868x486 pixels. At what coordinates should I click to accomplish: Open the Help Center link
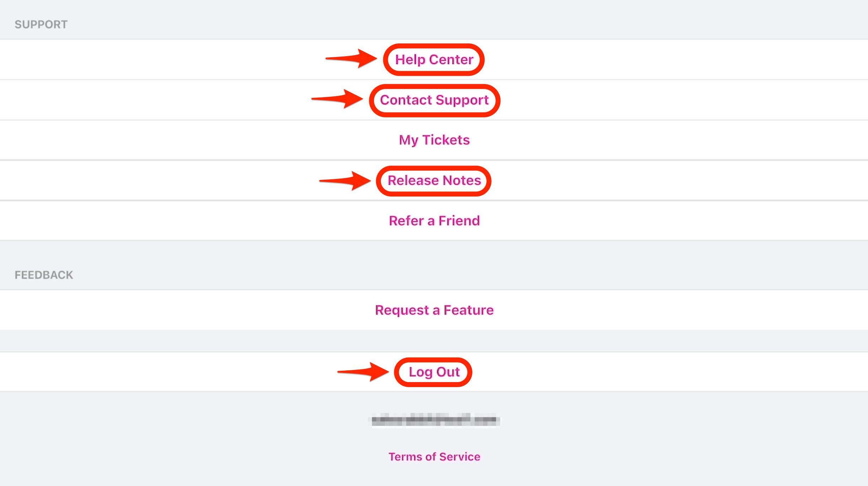(434, 59)
